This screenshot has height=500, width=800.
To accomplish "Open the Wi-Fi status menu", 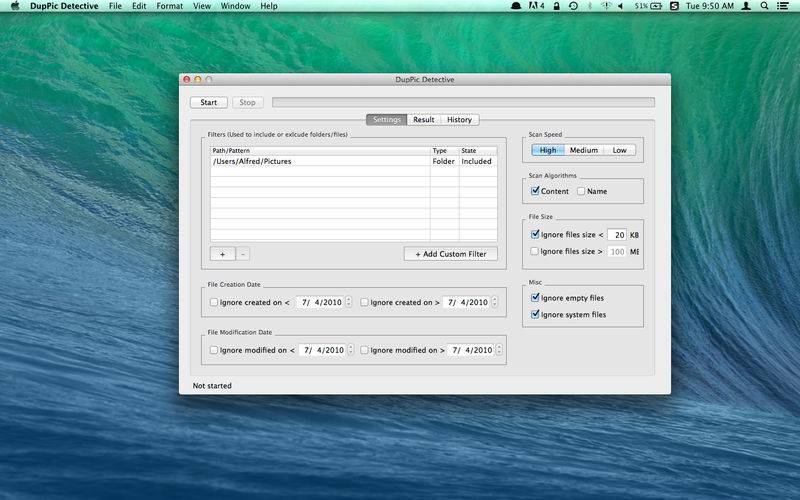I will (606, 6).
